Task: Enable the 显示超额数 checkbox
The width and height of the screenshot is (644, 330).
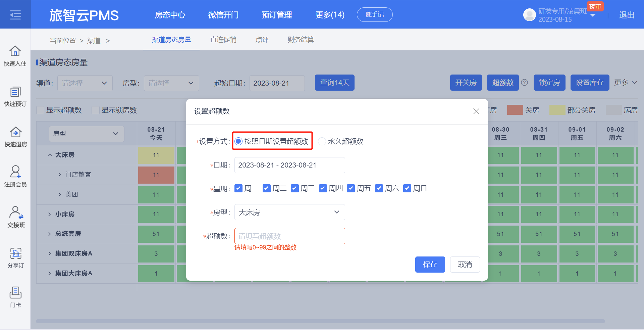Action: (40, 110)
